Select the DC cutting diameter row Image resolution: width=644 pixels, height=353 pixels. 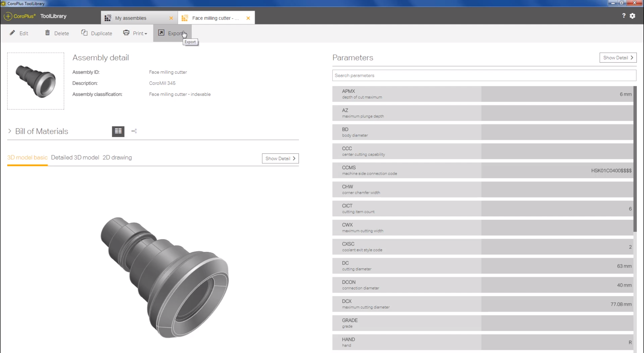click(482, 266)
